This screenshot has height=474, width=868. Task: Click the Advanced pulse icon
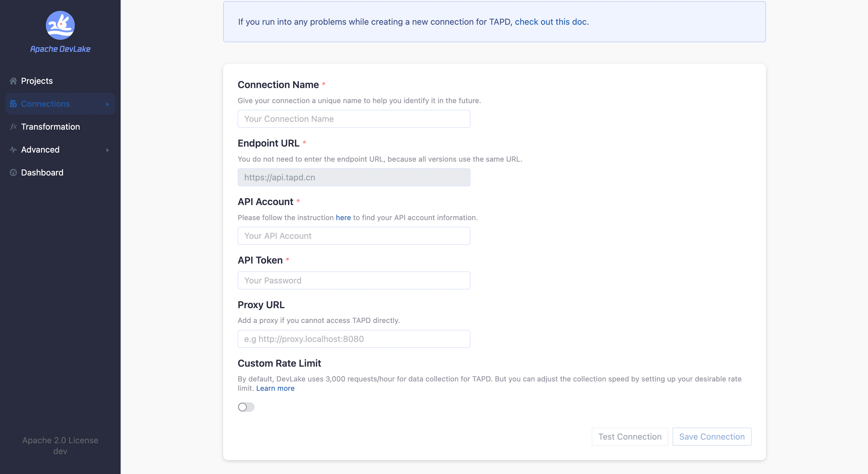(x=13, y=150)
